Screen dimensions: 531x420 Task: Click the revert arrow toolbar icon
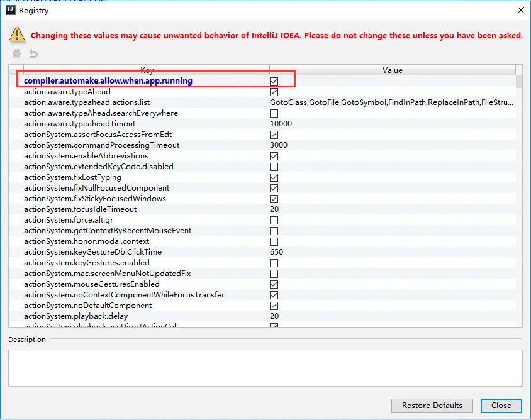(33, 54)
